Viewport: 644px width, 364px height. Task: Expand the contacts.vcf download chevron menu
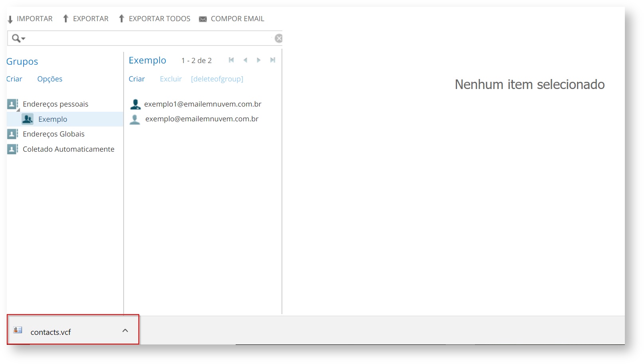tap(125, 330)
